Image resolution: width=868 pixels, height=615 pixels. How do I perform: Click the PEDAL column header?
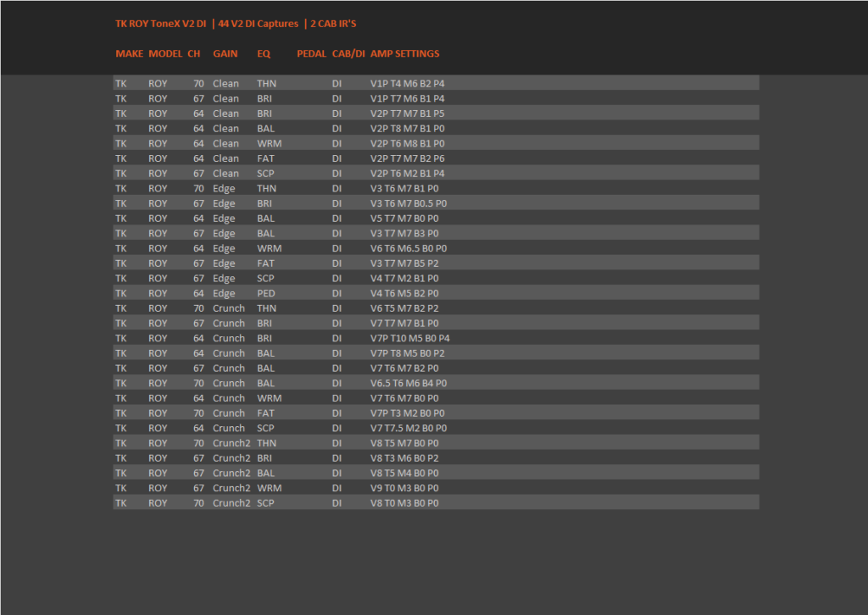tap(312, 53)
